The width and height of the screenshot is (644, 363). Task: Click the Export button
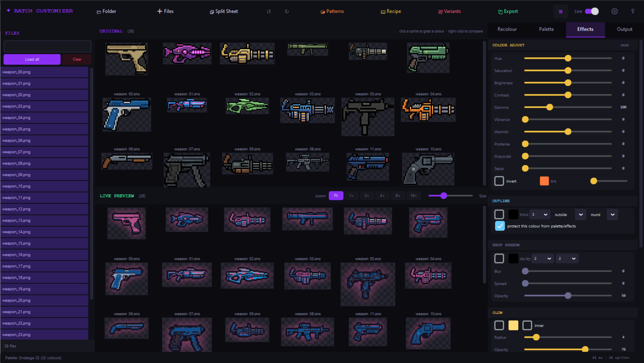[508, 11]
